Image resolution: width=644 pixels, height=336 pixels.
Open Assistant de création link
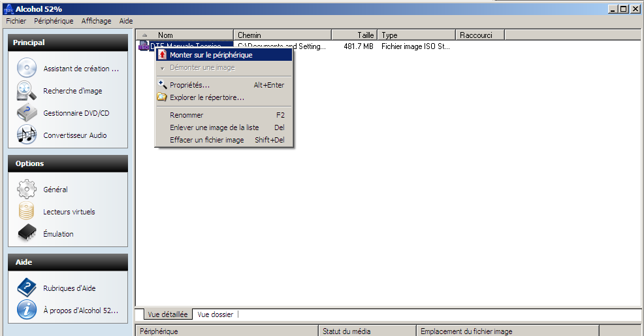click(x=82, y=69)
